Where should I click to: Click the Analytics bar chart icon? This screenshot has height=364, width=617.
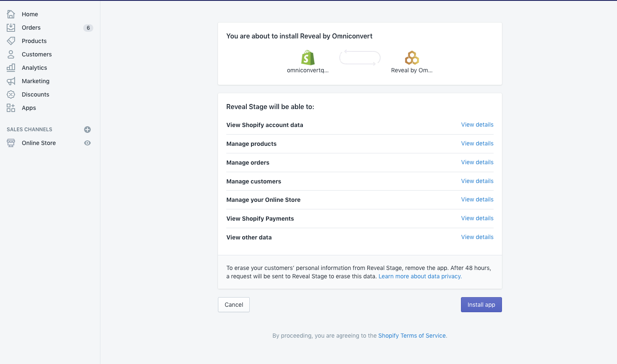(x=11, y=68)
